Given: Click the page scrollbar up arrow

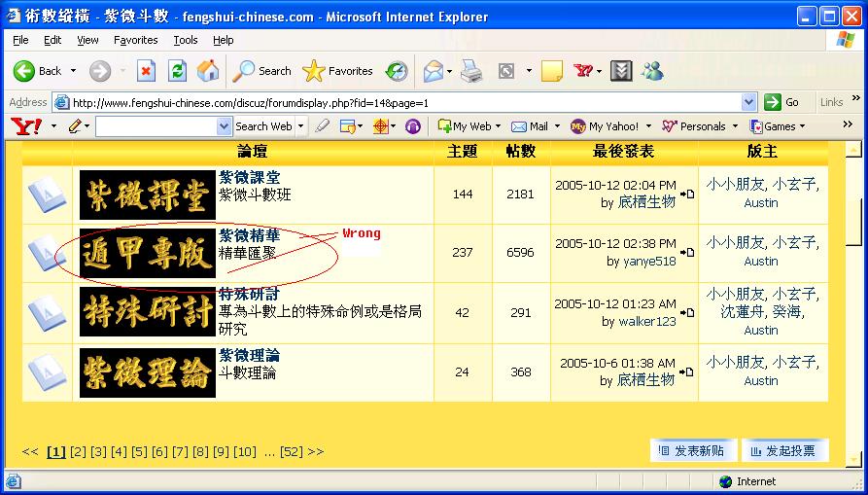Looking at the screenshot, I should tap(853, 149).
